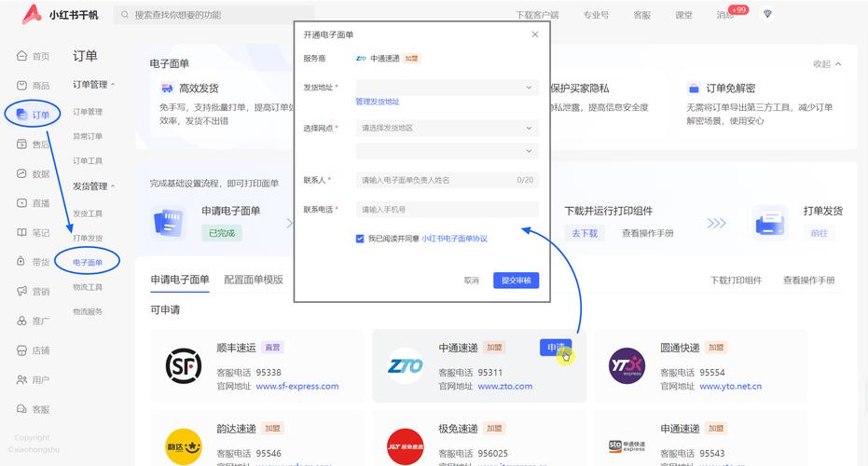Screen dimensions: 868x466
Task: Collapse the panel via 收起
Action: 827,64
